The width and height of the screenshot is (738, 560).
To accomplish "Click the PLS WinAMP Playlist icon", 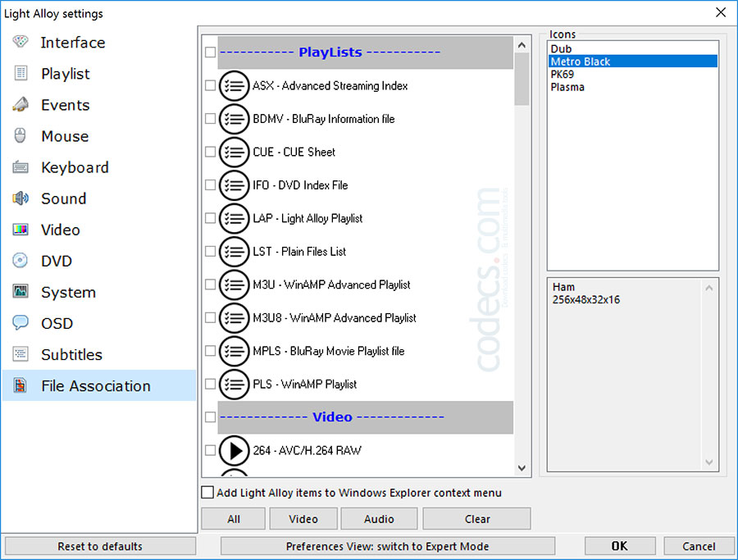I will tap(234, 384).
